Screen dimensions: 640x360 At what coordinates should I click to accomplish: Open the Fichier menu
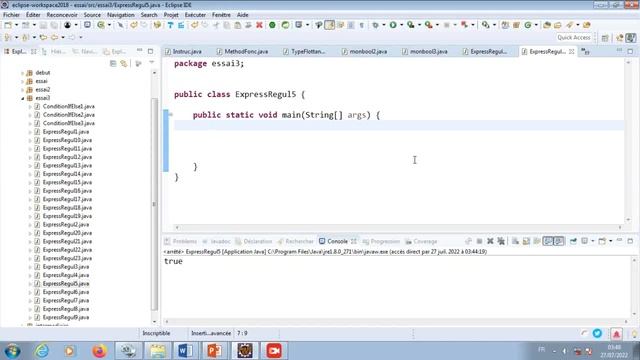tap(11, 15)
